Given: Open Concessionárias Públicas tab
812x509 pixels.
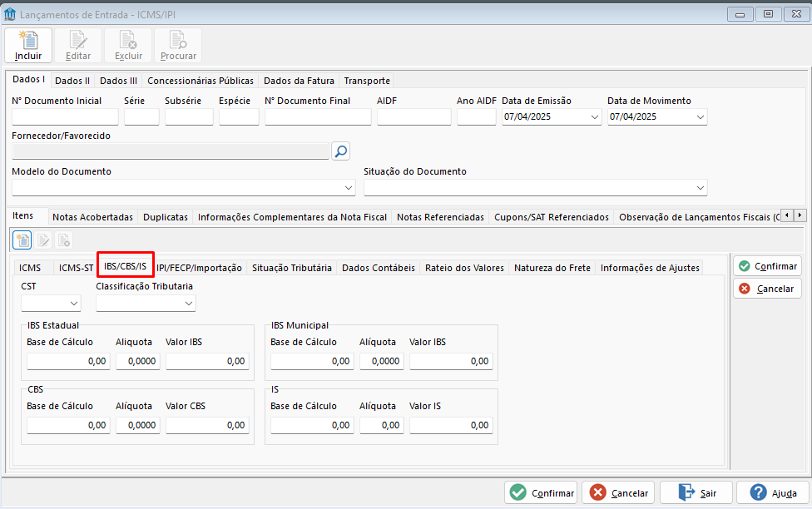Looking at the screenshot, I should pyautogui.click(x=201, y=81).
